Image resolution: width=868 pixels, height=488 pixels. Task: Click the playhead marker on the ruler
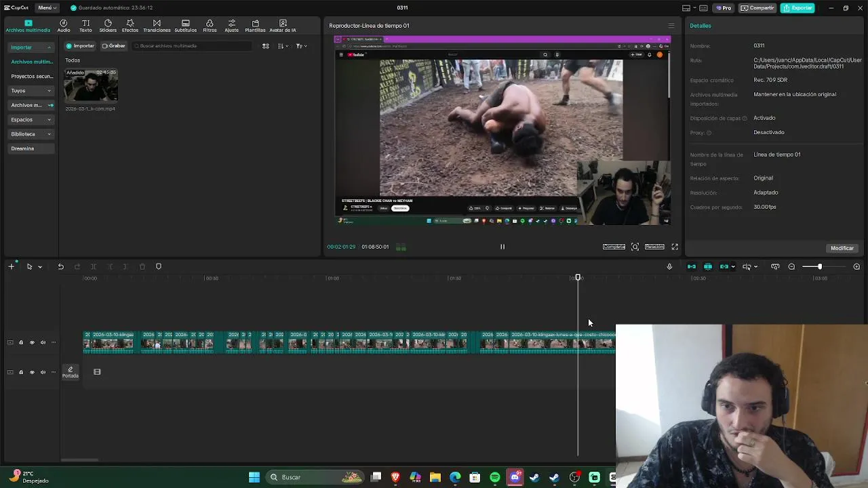point(578,277)
